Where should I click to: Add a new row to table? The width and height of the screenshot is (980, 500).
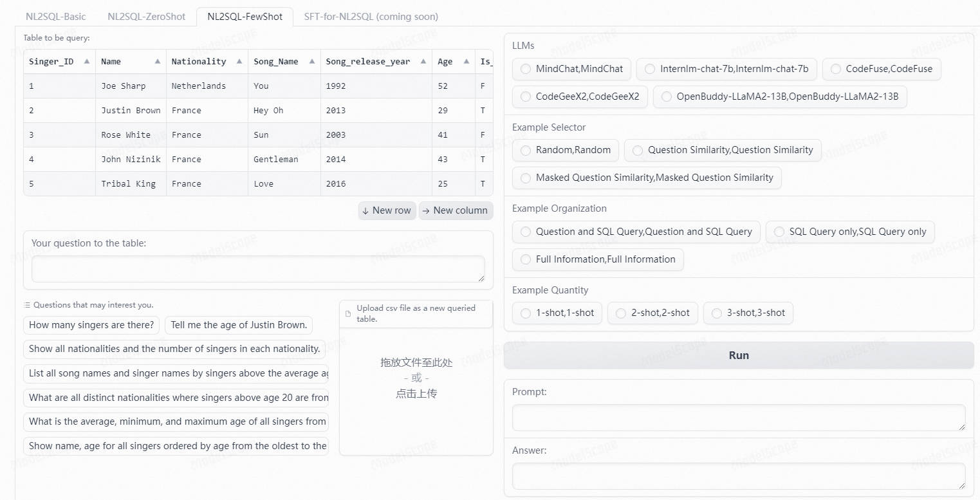[x=387, y=210]
